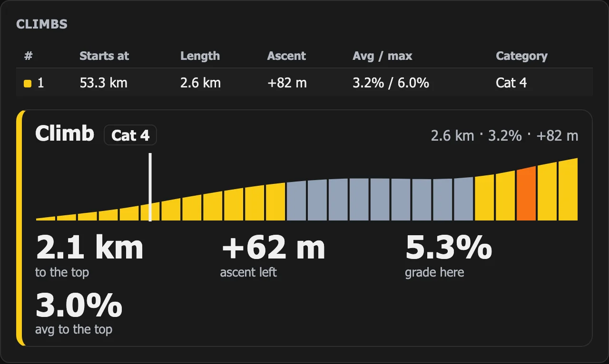Select the "grade here" label
This screenshot has width=609, height=364.
(x=434, y=272)
